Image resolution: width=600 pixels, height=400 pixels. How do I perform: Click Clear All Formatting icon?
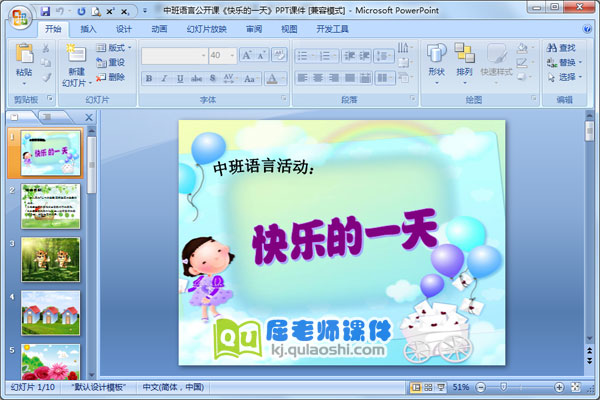tap(279, 55)
